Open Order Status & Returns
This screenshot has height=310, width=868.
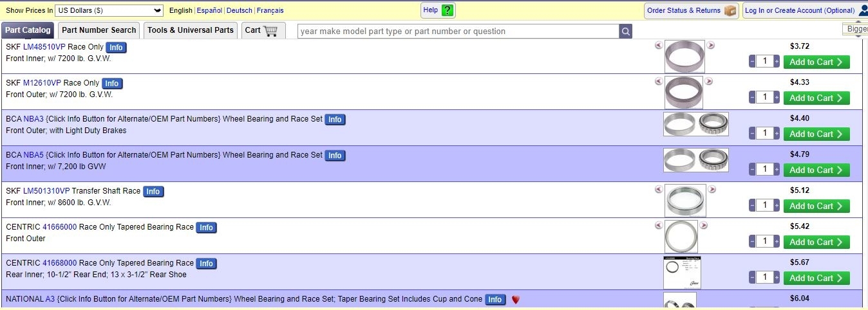point(691,10)
